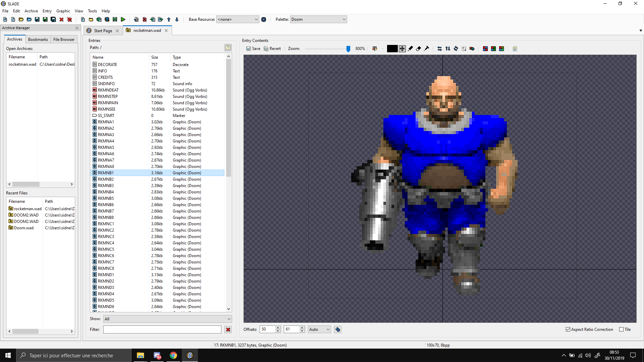Click the Run Archive green play icon
This screenshot has width=644, height=362.
(x=123, y=19)
